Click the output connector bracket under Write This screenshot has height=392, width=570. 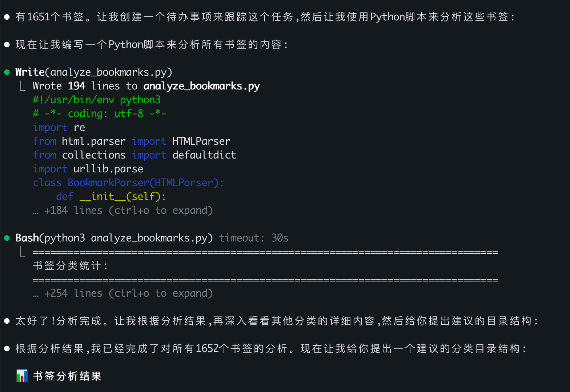click(x=23, y=86)
